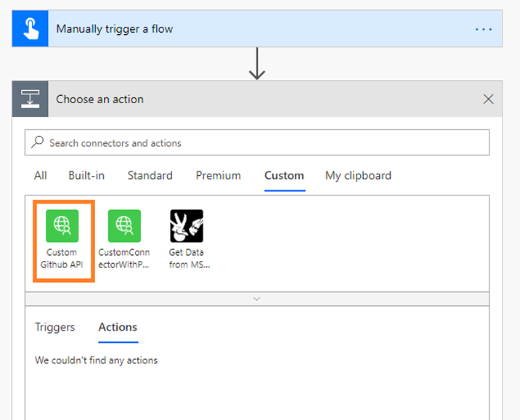
Task: Focus the Search connectors and actions field
Action: coord(257,142)
